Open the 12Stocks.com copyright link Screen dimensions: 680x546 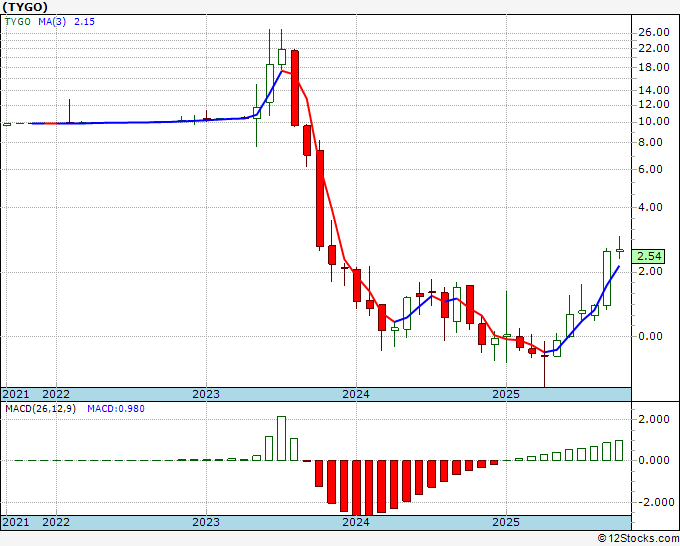(x=638, y=539)
